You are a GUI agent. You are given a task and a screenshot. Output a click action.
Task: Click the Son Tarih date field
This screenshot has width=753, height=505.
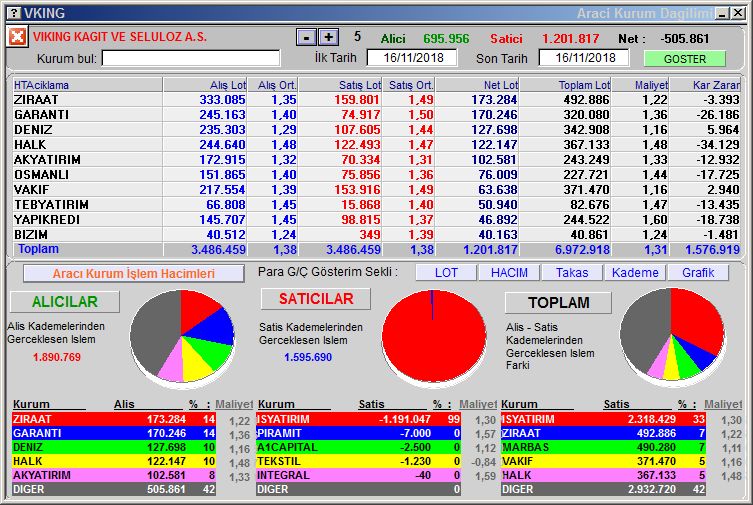[584, 58]
